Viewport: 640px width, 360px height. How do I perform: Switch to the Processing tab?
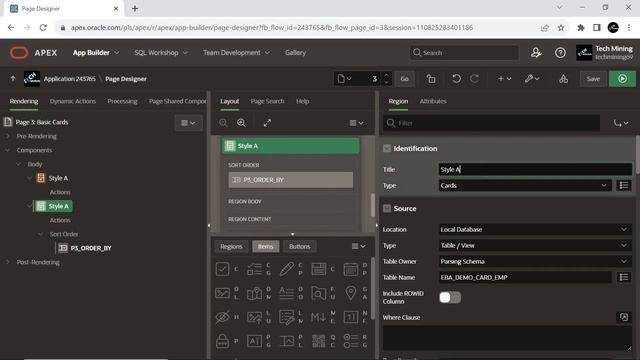pos(122,101)
